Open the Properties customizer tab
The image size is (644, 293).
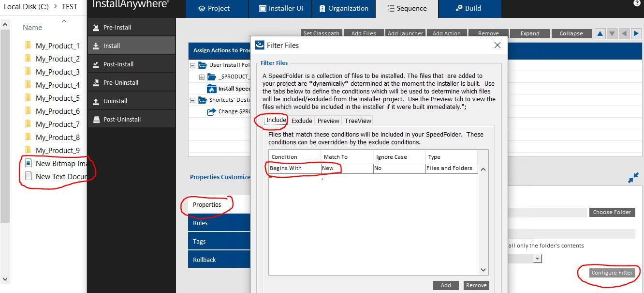point(219,204)
